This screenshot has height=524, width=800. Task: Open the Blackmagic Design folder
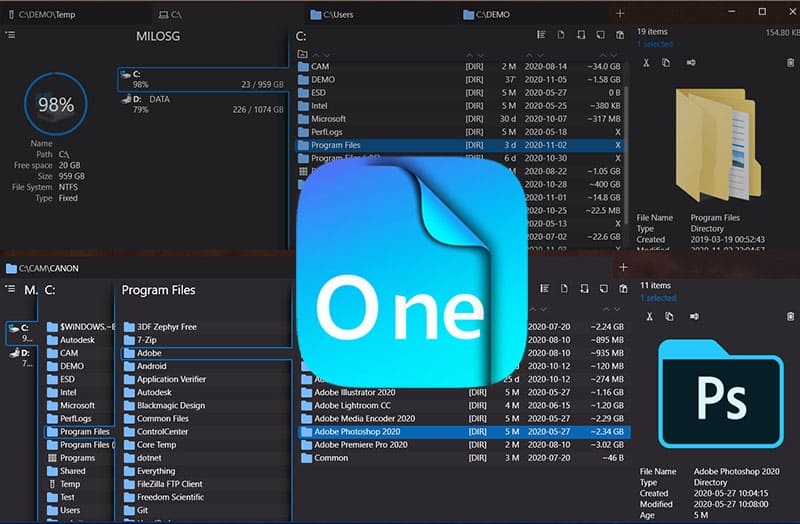pos(206,406)
